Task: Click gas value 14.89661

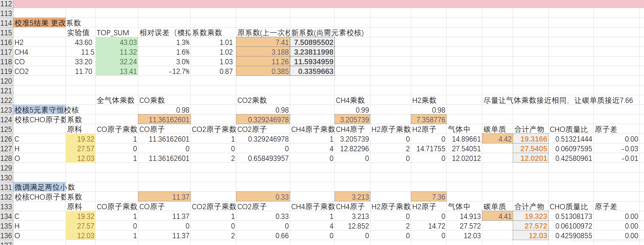Action: (x=464, y=139)
